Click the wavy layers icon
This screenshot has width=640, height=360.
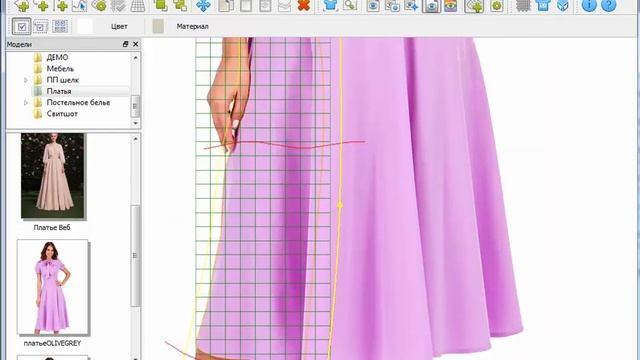(x=284, y=5)
